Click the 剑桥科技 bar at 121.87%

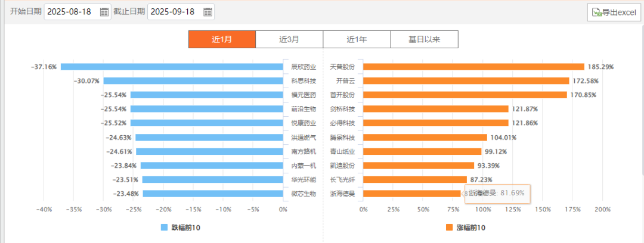(x=435, y=109)
